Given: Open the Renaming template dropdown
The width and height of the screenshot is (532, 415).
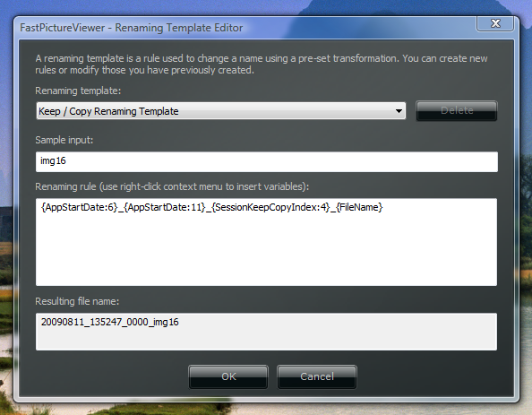Looking at the screenshot, I should [x=221, y=111].
